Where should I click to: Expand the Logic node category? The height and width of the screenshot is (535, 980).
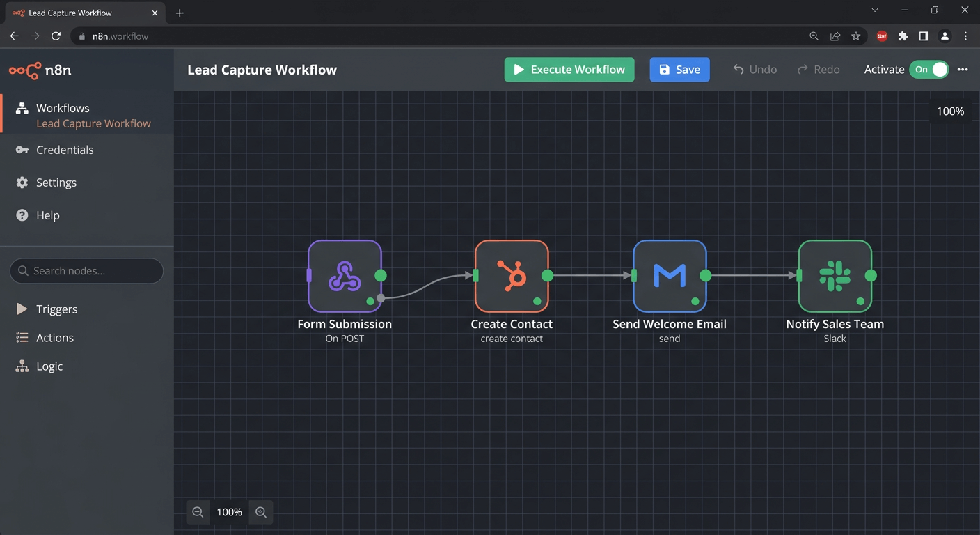(40, 366)
